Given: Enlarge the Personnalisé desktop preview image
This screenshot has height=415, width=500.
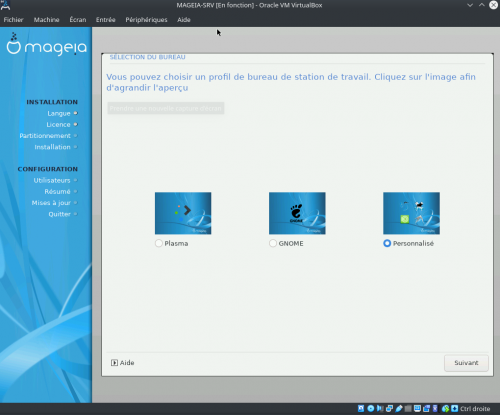Looking at the screenshot, I should pos(411,213).
